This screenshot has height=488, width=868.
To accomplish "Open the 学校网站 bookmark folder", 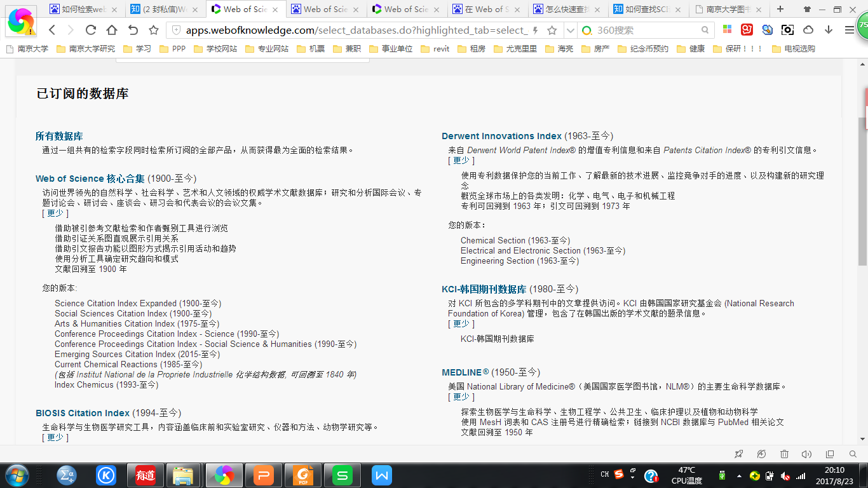I will pos(215,48).
